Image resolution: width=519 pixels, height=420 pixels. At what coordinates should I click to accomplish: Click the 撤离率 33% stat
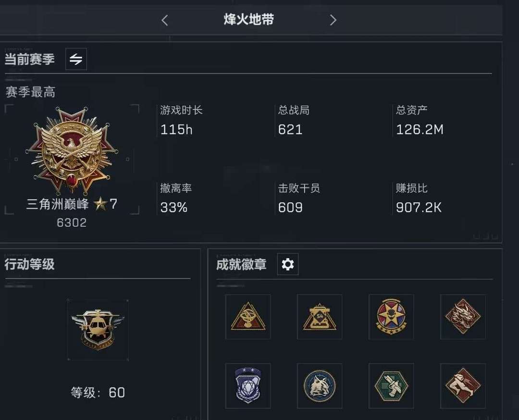coord(176,198)
